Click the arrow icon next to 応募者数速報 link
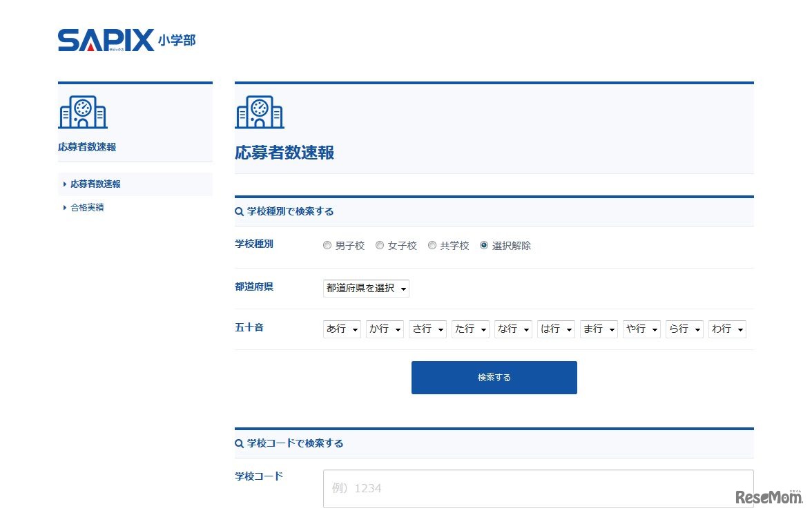 64,184
